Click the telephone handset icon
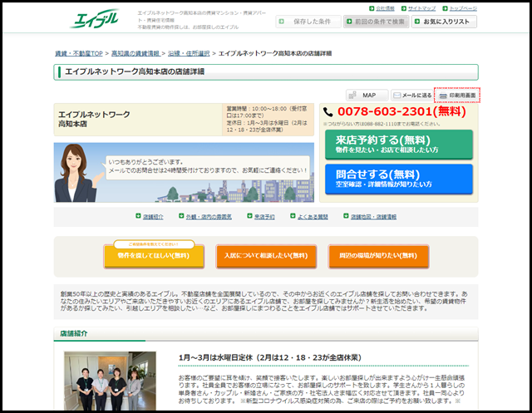 328,112
